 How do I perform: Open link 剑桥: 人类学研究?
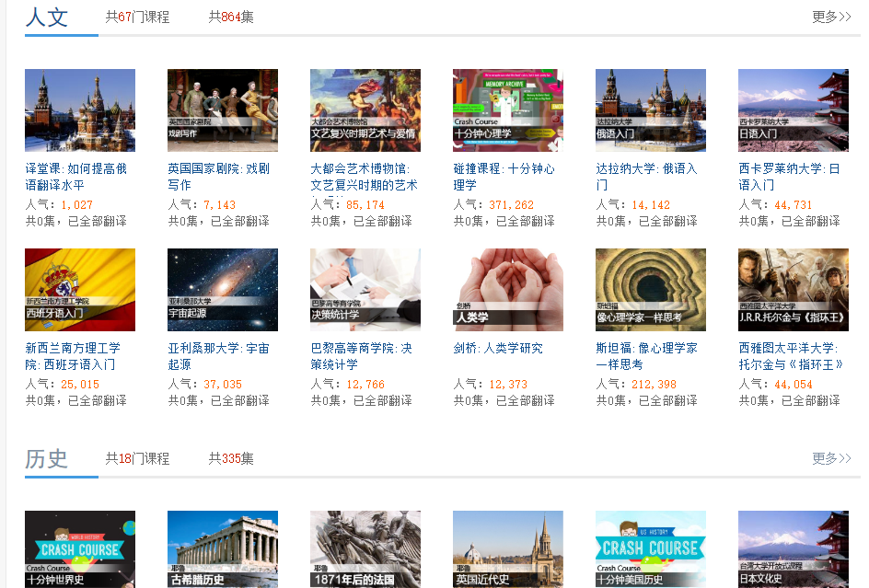point(498,348)
